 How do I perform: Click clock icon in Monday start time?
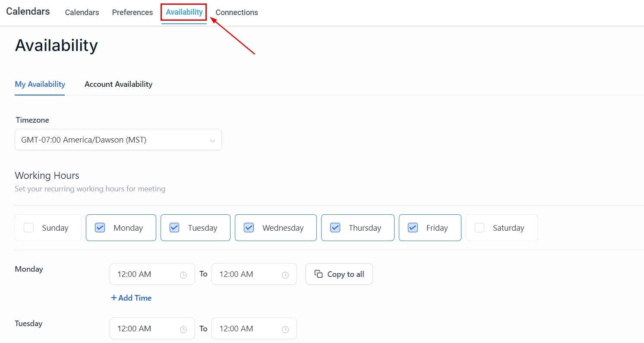click(x=183, y=275)
